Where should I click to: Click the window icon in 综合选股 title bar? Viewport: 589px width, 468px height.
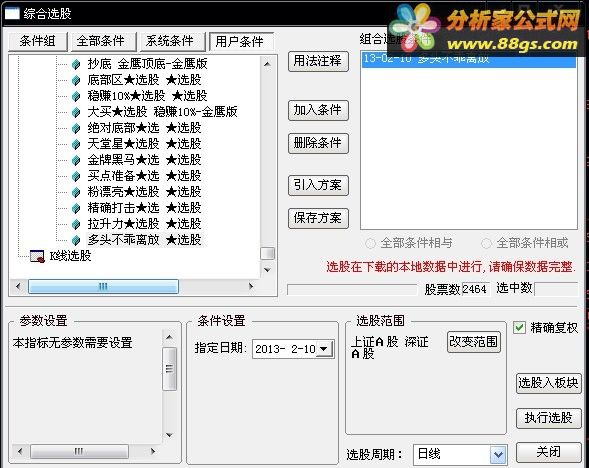[11, 13]
